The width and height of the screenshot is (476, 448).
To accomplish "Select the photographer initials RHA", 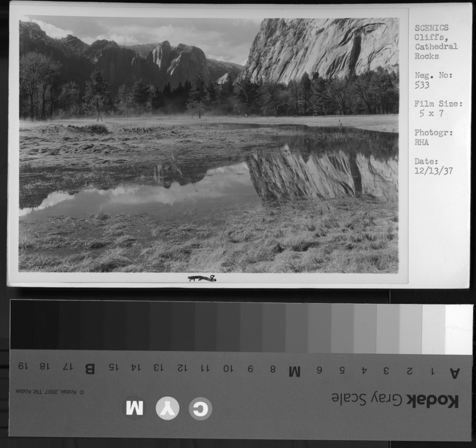I will pyautogui.click(x=421, y=142).
